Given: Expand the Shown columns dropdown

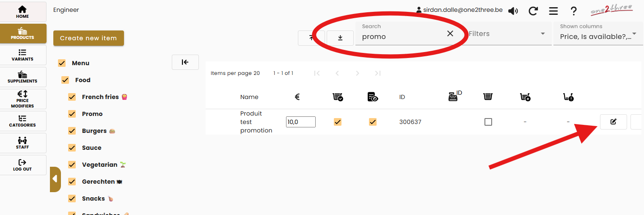Looking at the screenshot, I should pyautogui.click(x=598, y=34).
